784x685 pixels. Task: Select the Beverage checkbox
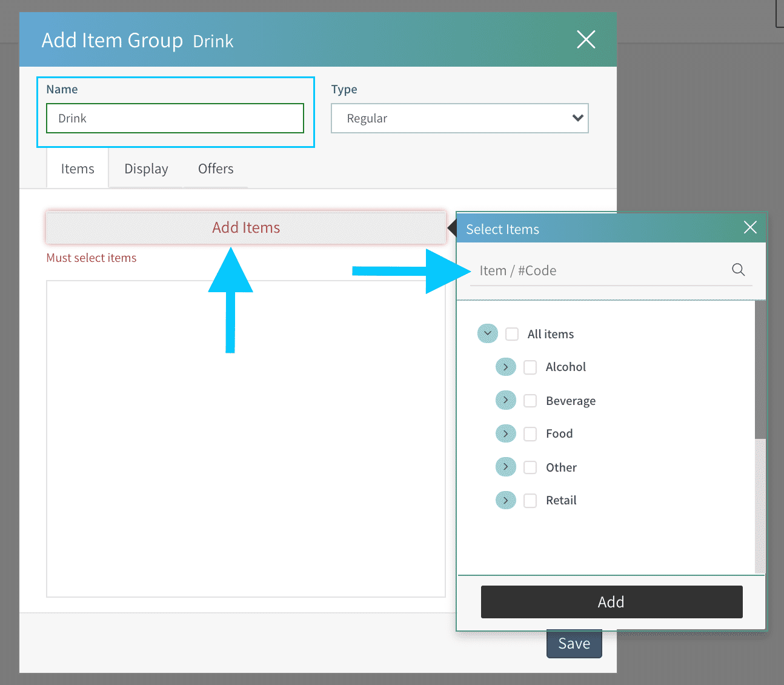[x=530, y=401]
